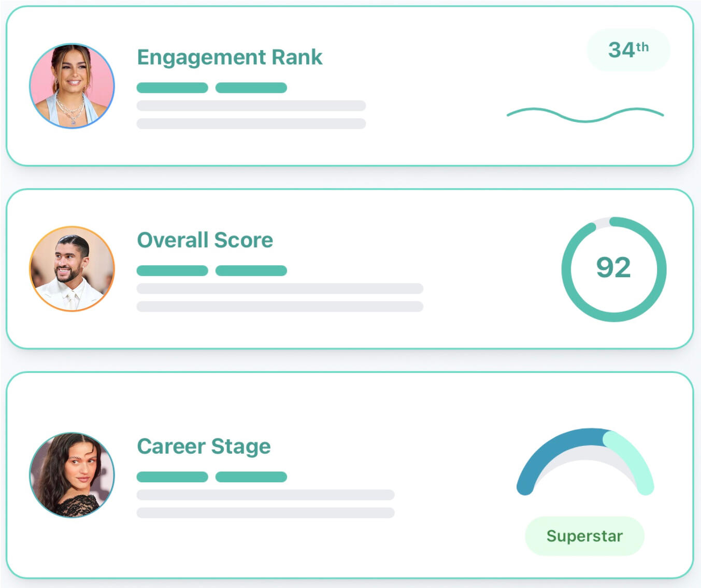The width and height of the screenshot is (701, 588).
Task: Click the circular score gauge showing 92
Action: [x=613, y=269]
